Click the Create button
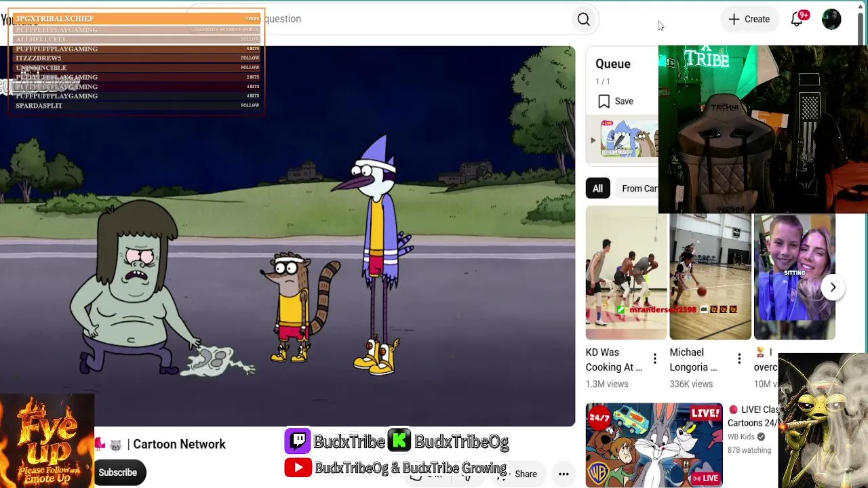Image resolution: width=868 pixels, height=488 pixels. (x=749, y=19)
